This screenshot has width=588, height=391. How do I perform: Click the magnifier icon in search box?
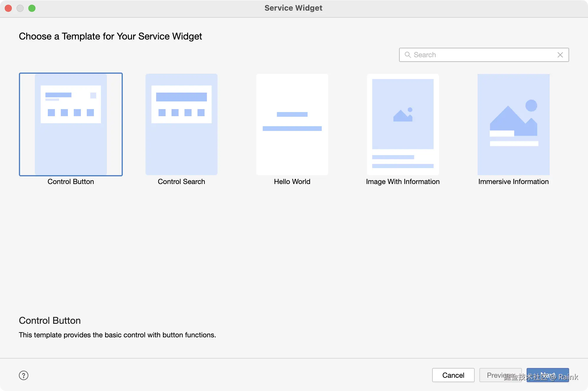tap(408, 55)
